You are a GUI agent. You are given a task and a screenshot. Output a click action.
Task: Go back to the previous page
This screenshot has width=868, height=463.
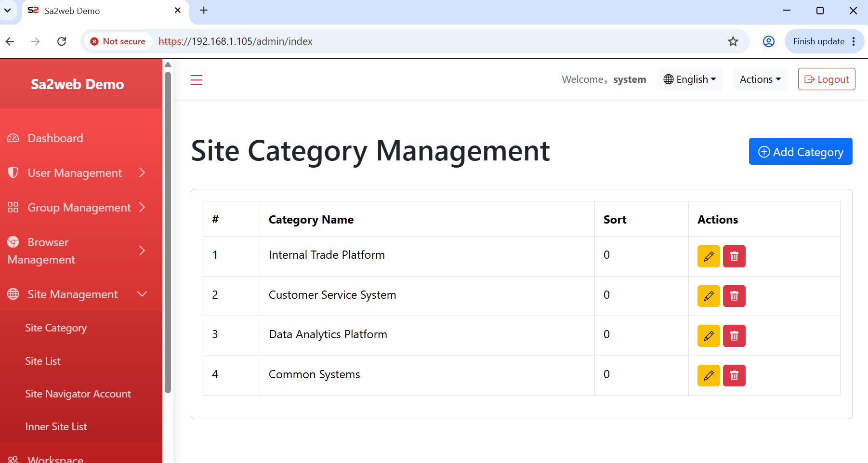(10, 41)
